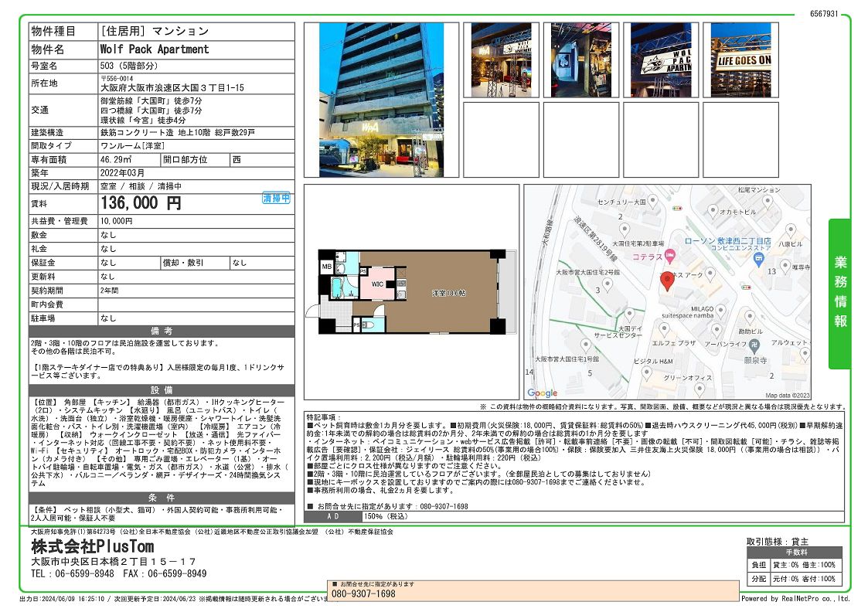Click the company address 大阪市中央区日本橋２丁目
This screenshot has height=612, width=868.
pos(114,562)
